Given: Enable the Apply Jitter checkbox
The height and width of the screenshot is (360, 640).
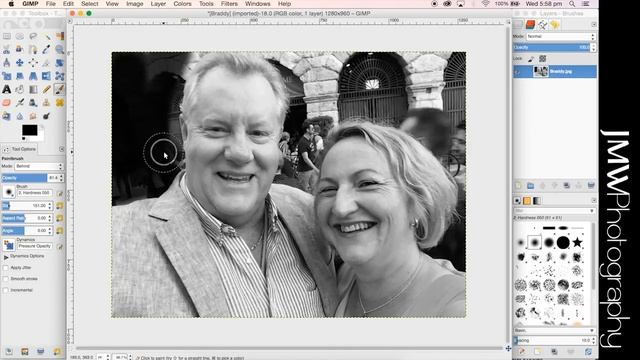Looking at the screenshot, I should tap(6, 268).
